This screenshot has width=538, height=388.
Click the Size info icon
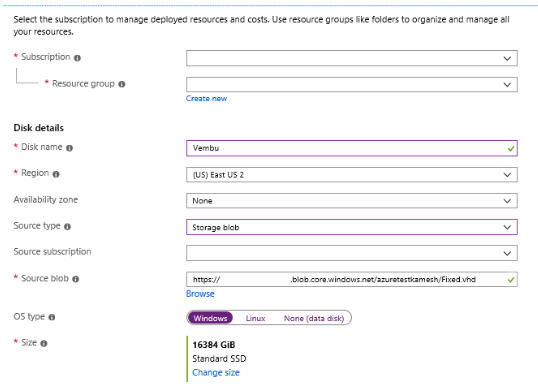(44, 343)
